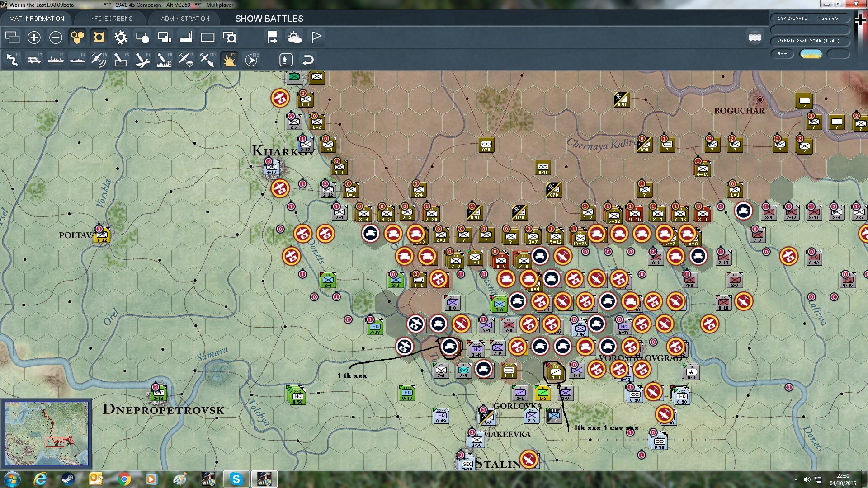868x488 pixels.
Task: Click the zoom in plus icon
Action: click(34, 38)
